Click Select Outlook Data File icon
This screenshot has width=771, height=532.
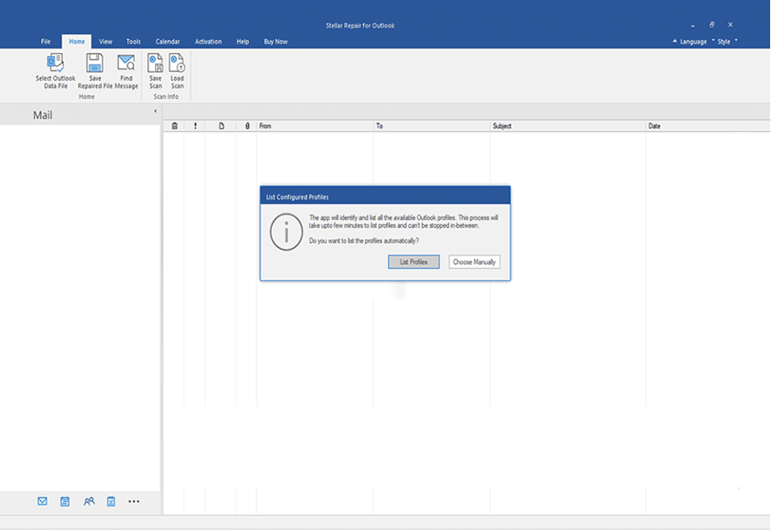point(55,63)
